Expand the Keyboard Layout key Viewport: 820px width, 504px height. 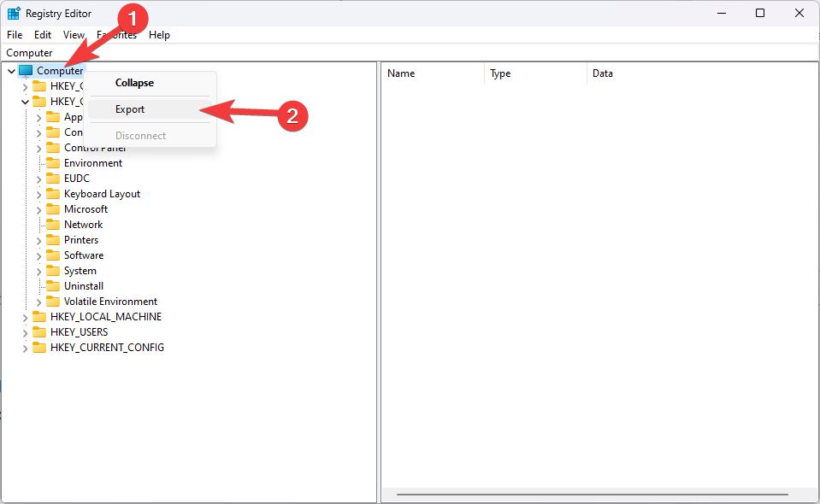pyautogui.click(x=38, y=194)
